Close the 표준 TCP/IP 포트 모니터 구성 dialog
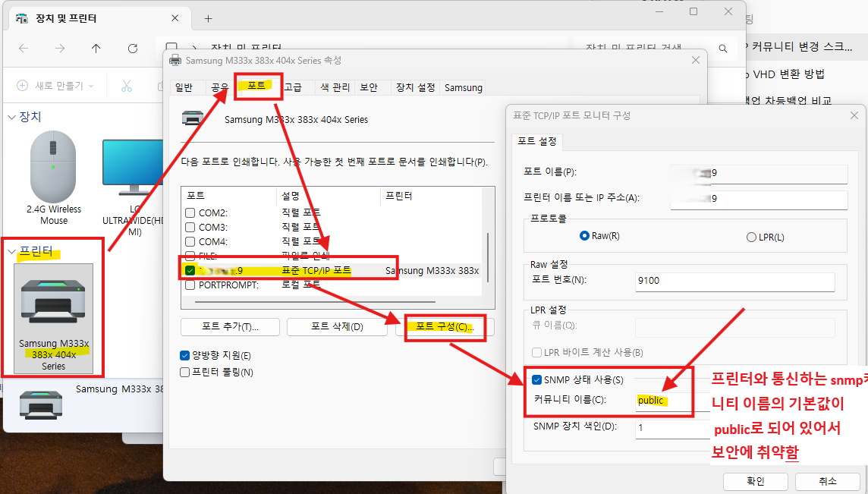Screen dimensions: 868x494 pyautogui.click(x=854, y=115)
